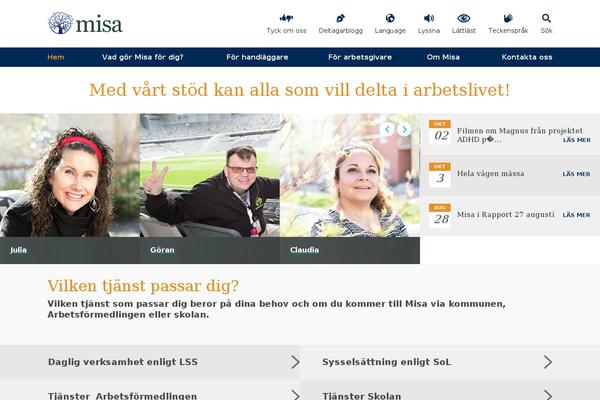Image resolution: width=600 pixels, height=400 pixels.
Task: Open the Kontakta oss menu item
Action: [x=527, y=57]
